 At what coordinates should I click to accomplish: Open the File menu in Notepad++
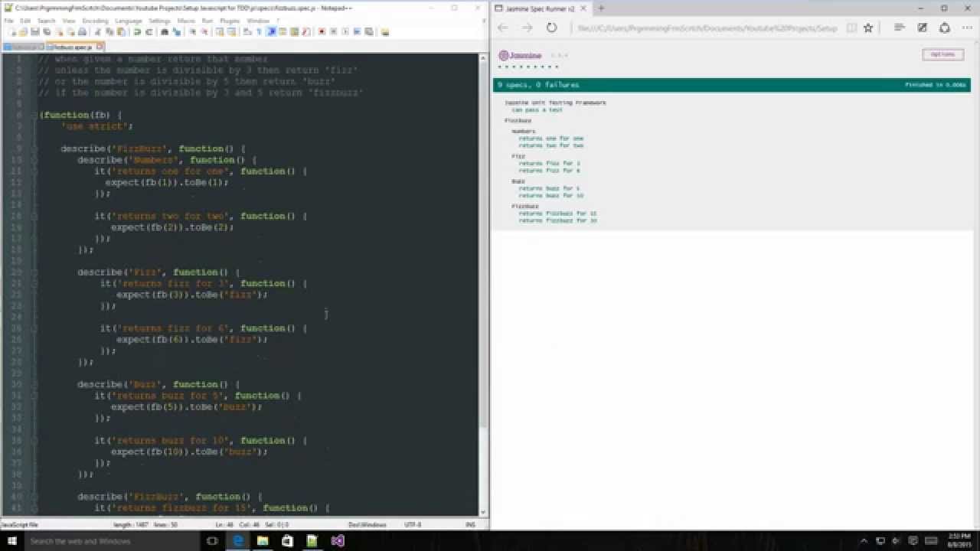[x=9, y=21]
